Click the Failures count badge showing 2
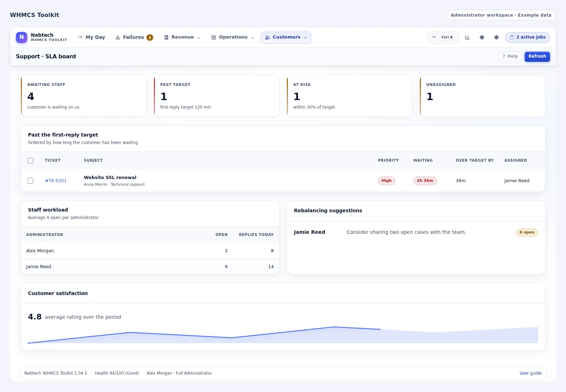The image size is (566, 392). tap(150, 38)
